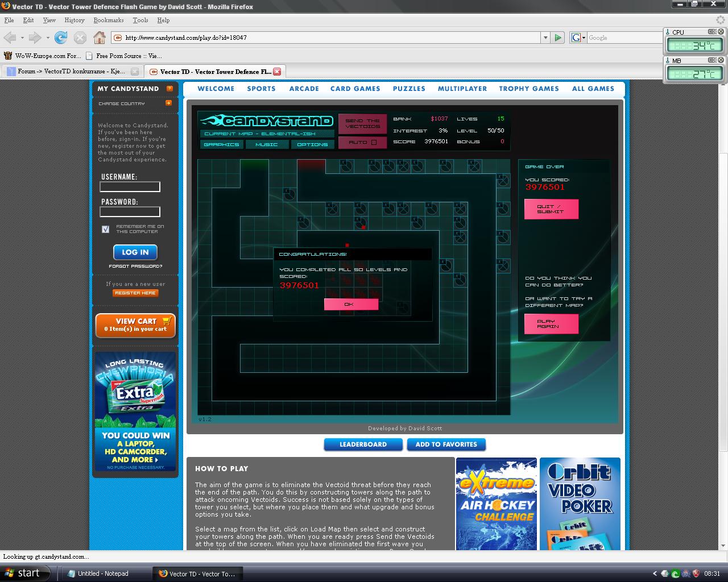
Task: Open the Tools menu
Action: point(140,20)
